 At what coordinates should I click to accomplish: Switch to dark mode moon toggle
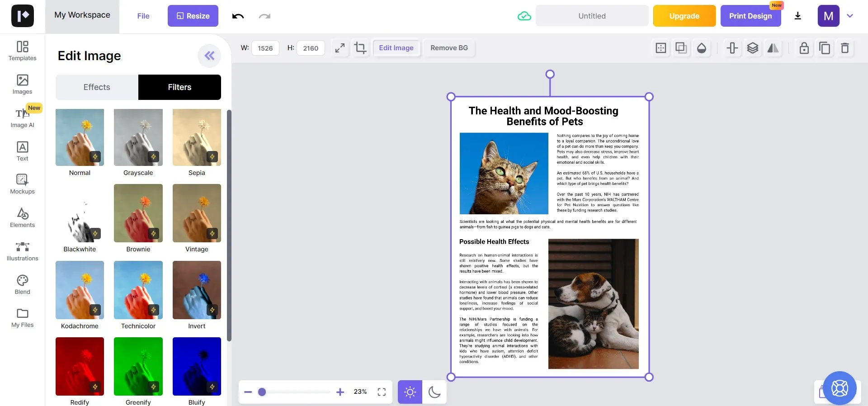point(434,392)
